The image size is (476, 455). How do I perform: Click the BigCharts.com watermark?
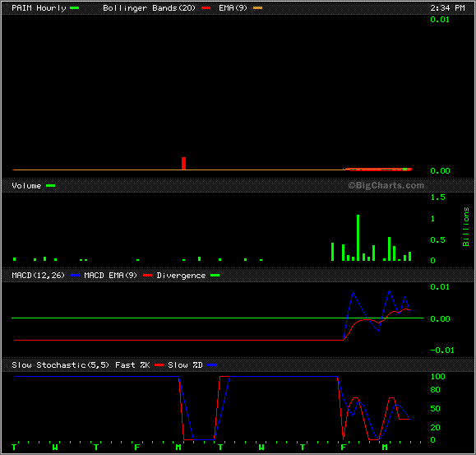point(386,185)
